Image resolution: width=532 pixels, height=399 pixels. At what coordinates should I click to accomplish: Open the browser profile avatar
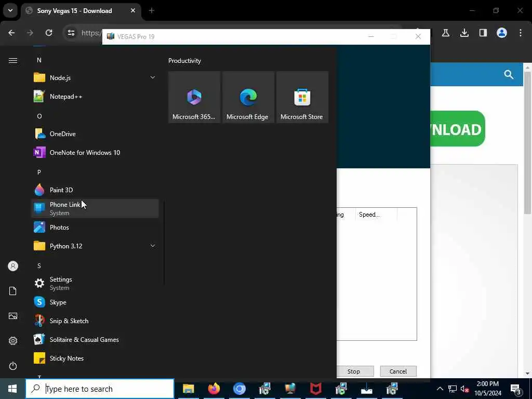(501, 33)
